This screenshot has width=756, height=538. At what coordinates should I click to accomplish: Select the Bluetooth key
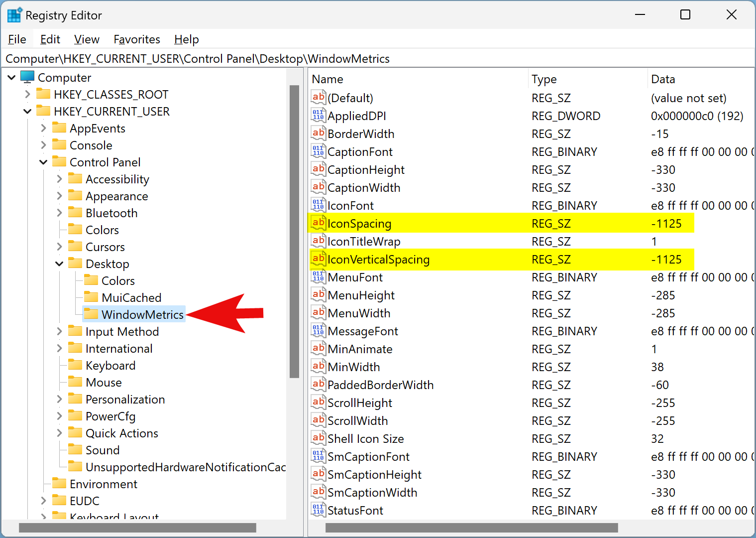(x=111, y=213)
